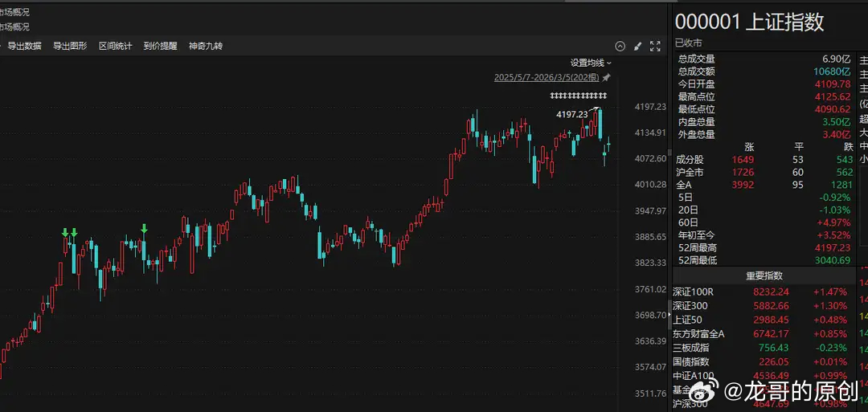Screen dimensions: 868x412
Task: Select the 20日 -1.03% row
Action: (764, 210)
